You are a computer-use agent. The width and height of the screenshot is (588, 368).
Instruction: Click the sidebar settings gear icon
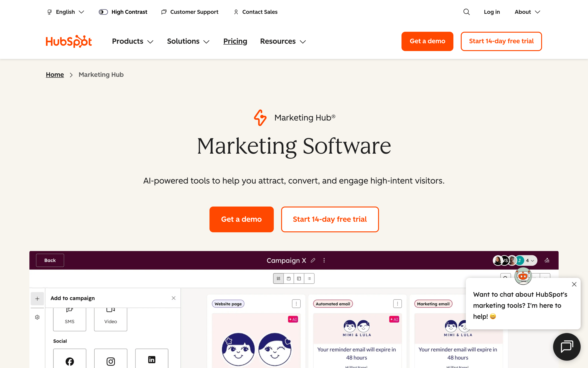(37, 317)
